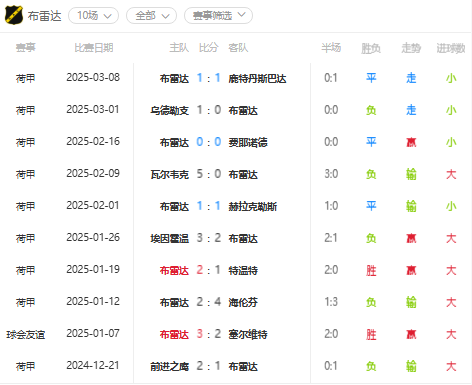Select 埃因霍温 home team link
472x385 pixels.
[170, 239]
